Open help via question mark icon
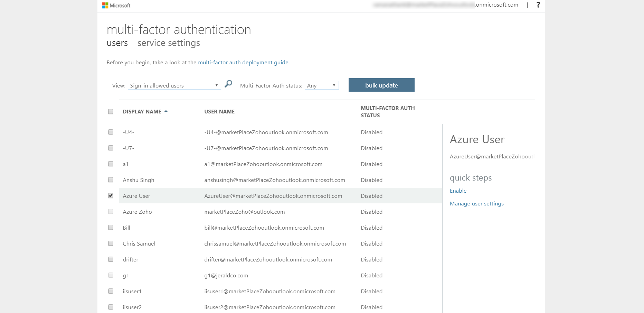 538,5
